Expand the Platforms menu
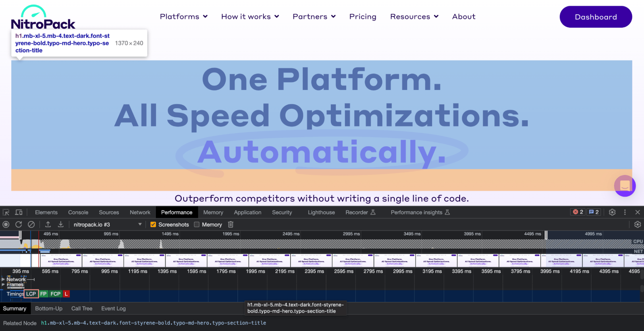Image resolution: width=644 pixels, height=331 pixels. click(184, 16)
